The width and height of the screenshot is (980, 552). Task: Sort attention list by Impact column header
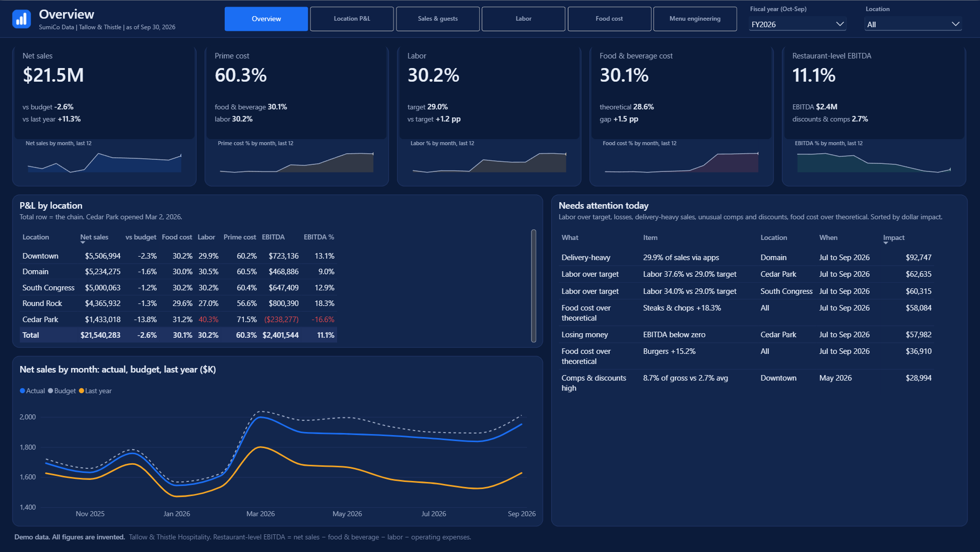tap(893, 237)
